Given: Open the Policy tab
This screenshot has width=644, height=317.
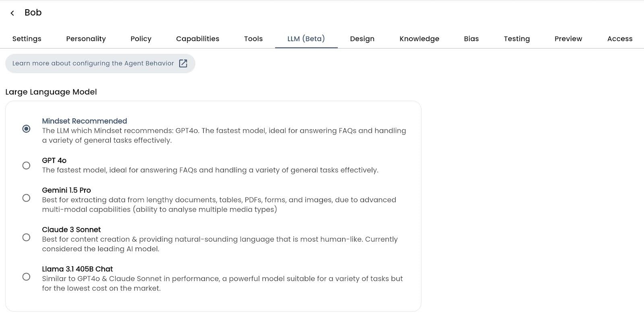Looking at the screenshot, I should 141,39.
